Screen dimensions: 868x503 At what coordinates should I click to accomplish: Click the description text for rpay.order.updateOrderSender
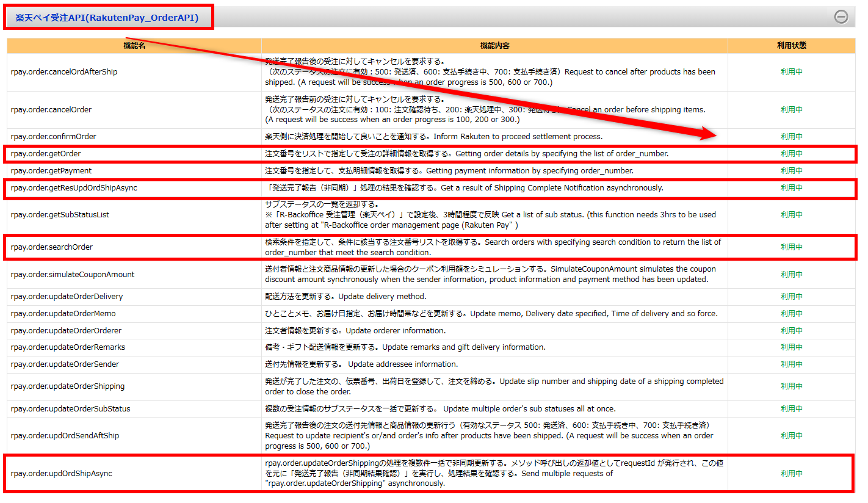tap(361, 364)
